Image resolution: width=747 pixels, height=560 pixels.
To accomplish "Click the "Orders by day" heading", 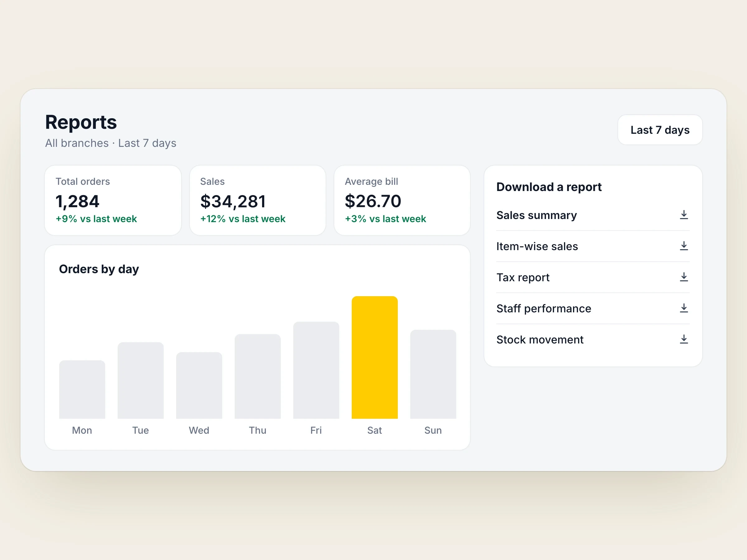I will pos(99,269).
